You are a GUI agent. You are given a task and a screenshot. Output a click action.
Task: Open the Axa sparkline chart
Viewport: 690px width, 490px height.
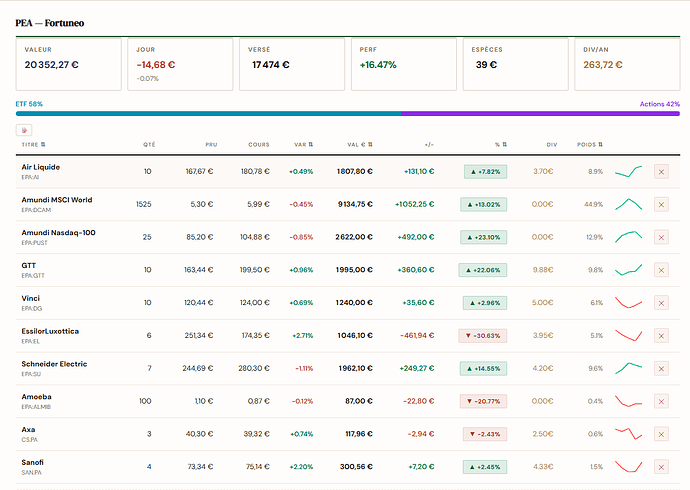coord(628,434)
